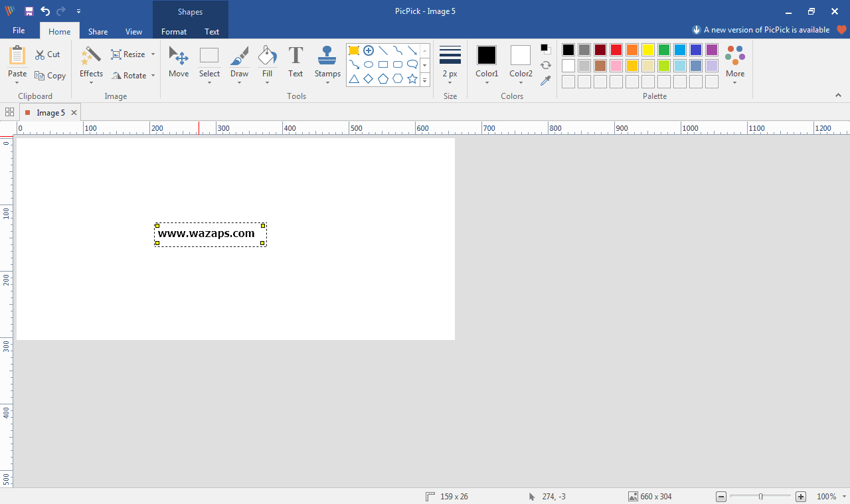Click the Cut button
850x504 pixels.
click(x=47, y=54)
